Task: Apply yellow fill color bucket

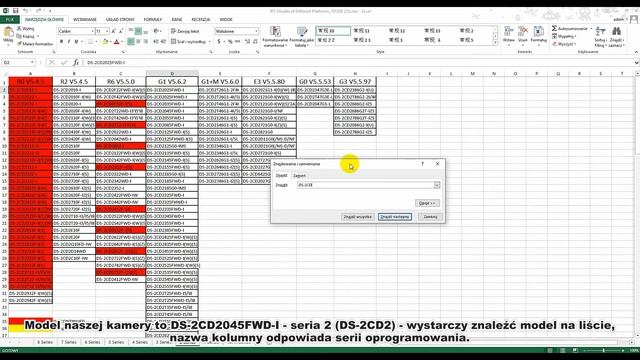Action: click(x=105, y=42)
